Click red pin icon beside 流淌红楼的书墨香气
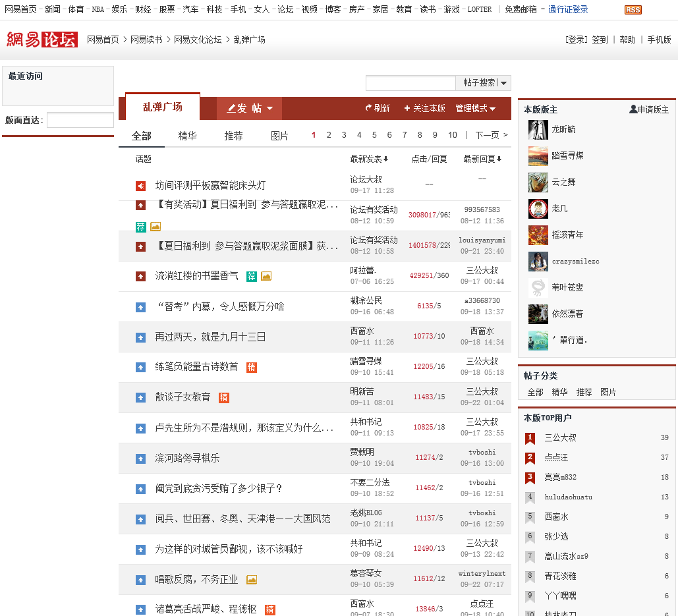Image resolution: width=678 pixels, height=616 pixels. point(140,276)
